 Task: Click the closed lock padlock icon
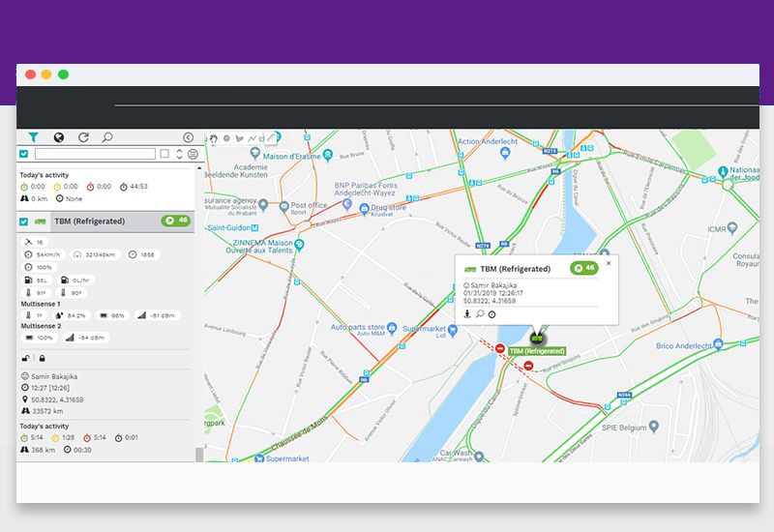tap(42, 358)
